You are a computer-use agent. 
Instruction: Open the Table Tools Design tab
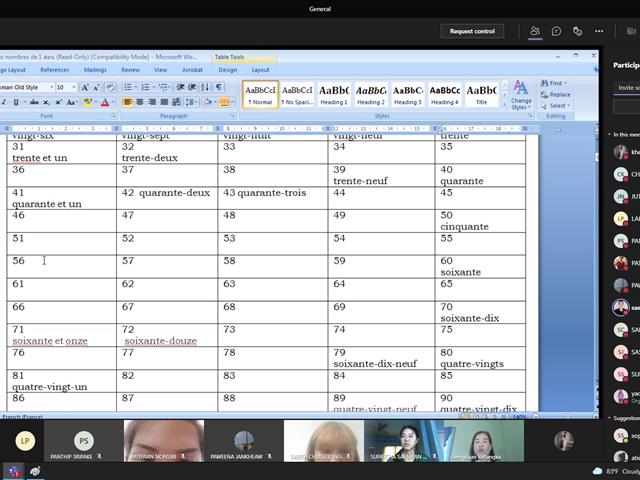click(x=228, y=70)
